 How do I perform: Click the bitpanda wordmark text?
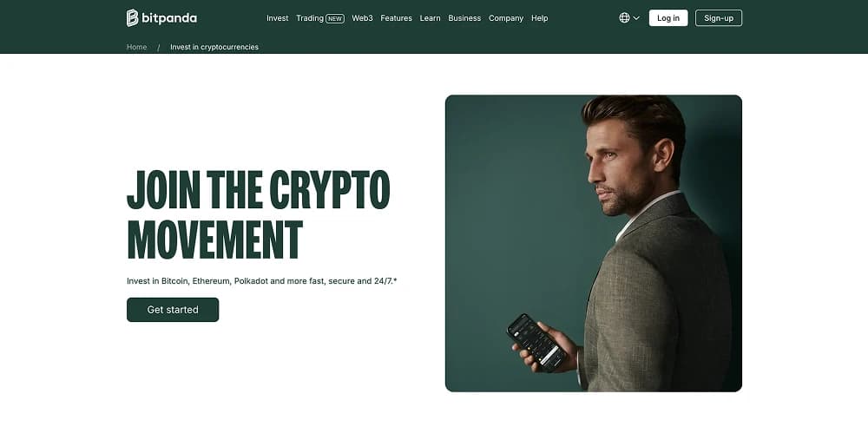click(x=169, y=18)
